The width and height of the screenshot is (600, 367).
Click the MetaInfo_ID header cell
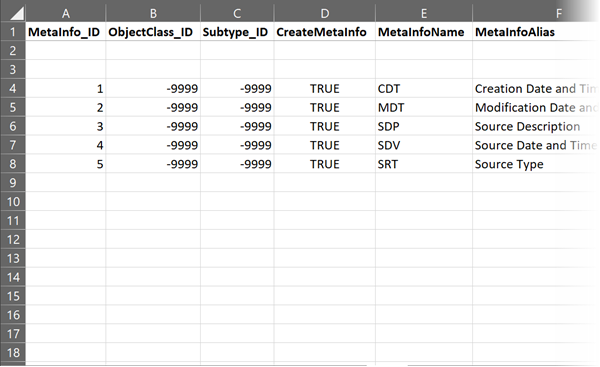coord(66,32)
